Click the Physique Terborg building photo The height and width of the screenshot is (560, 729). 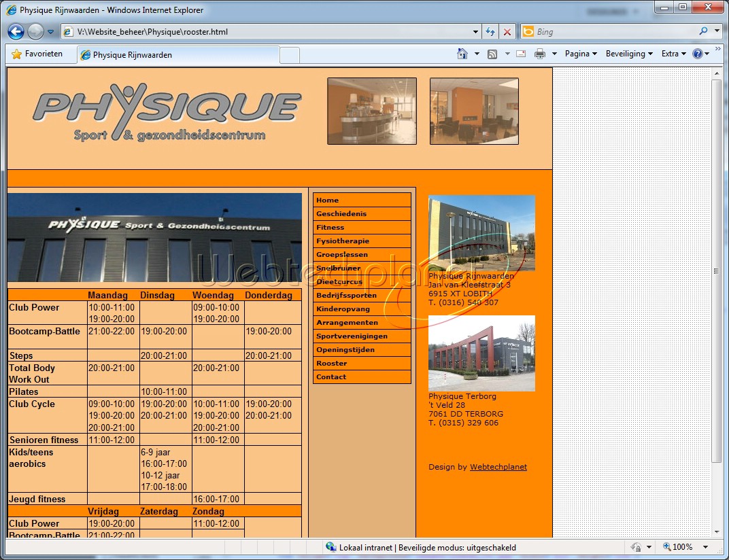[481, 353]
